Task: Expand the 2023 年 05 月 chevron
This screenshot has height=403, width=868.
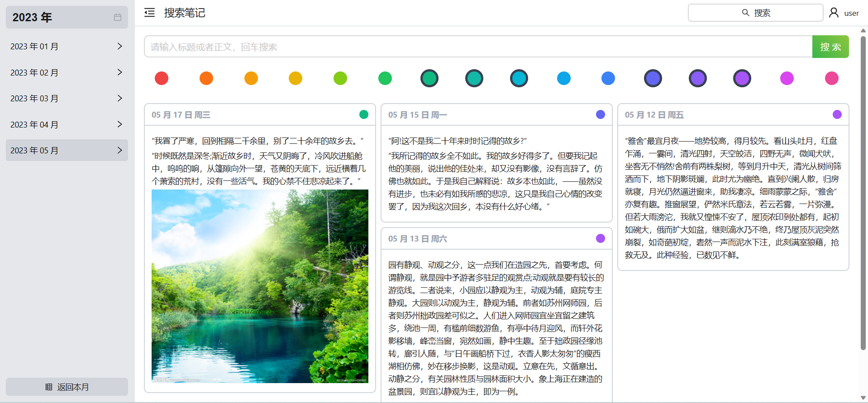Action: (119, 150)
